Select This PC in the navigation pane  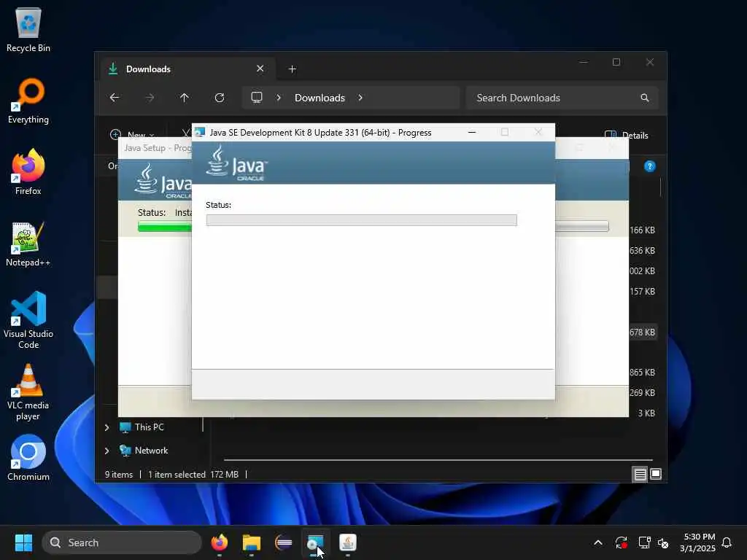point(142,427)
